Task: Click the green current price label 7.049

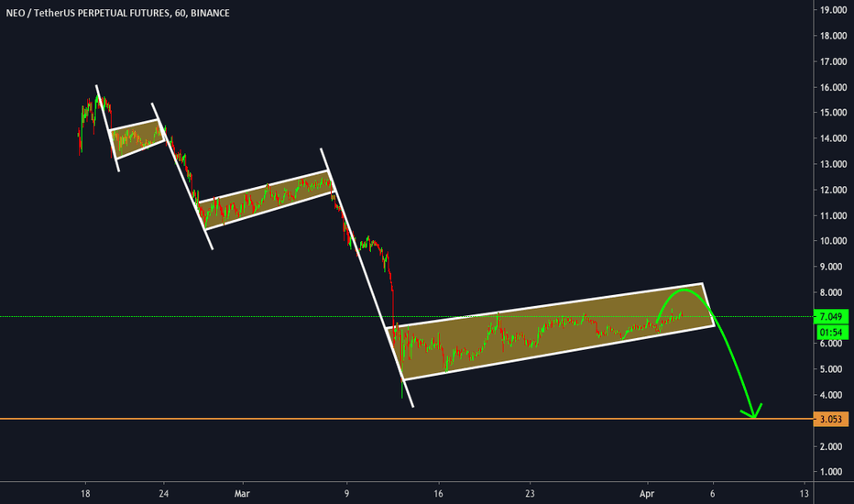Action: pyautogui.click(x=830, y=316)
